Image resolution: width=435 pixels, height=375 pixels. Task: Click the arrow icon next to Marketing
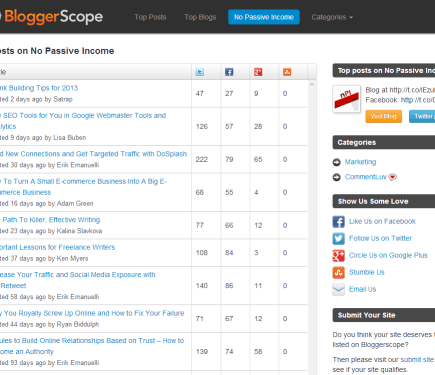337,162
